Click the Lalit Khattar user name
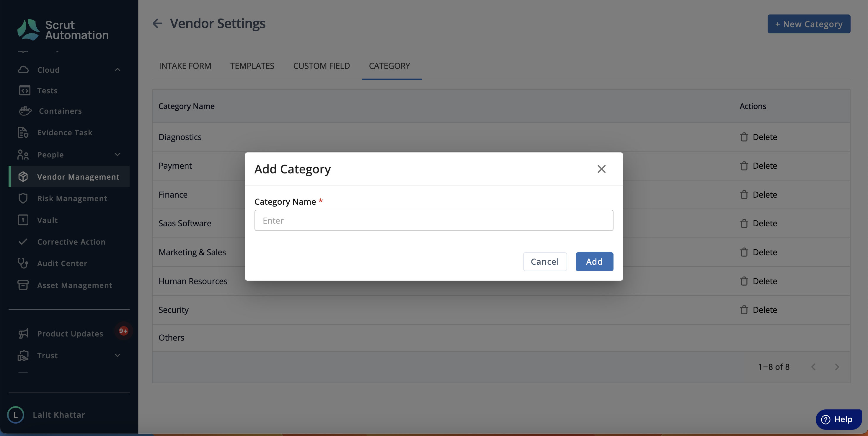Image resolution: width=868 pixels, height=436 pixels. 59,415
